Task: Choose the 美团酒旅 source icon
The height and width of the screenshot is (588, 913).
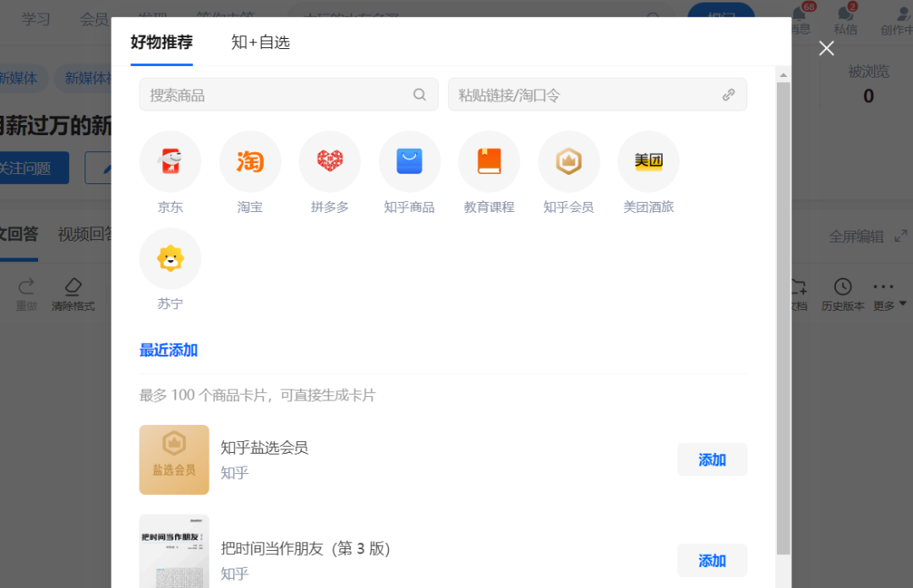Action: [648, 161]
